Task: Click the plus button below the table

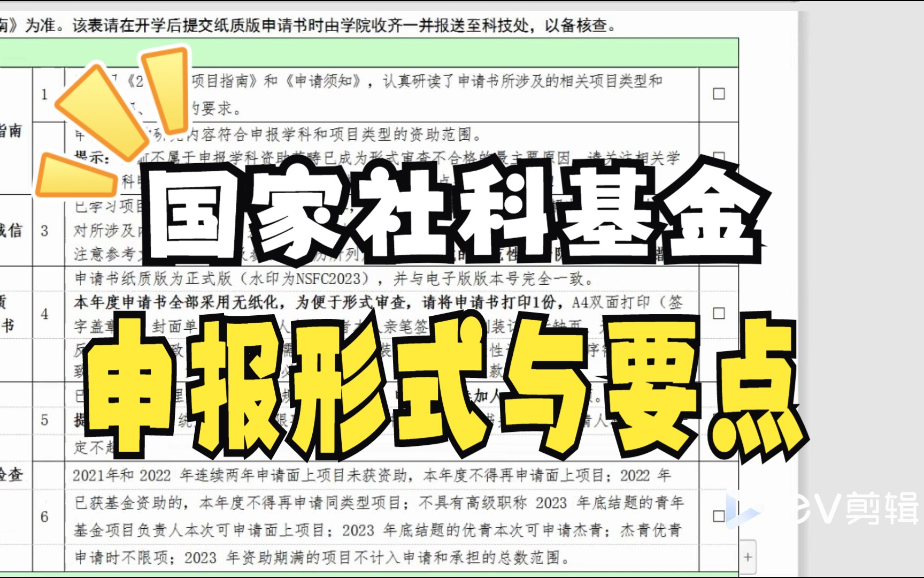Action: pos(748,557)
